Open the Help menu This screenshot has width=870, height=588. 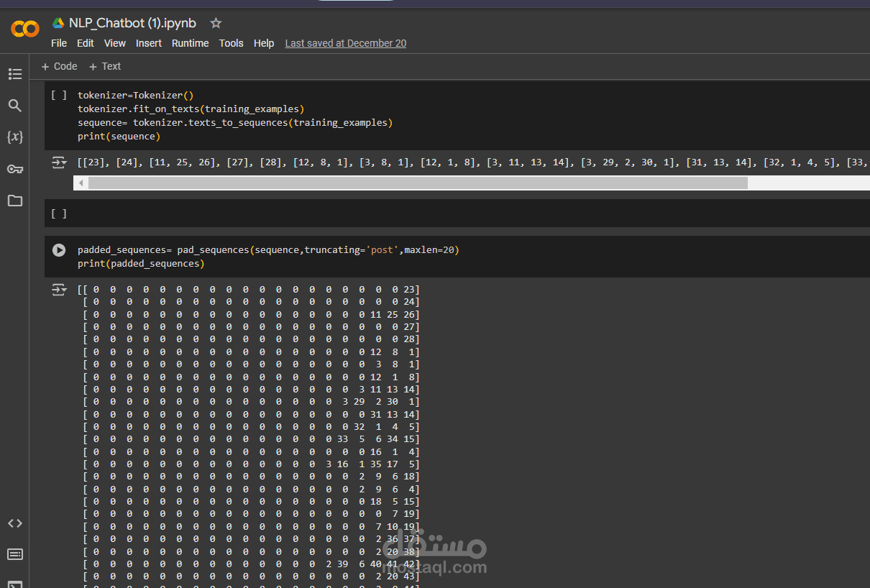(264, 43)
